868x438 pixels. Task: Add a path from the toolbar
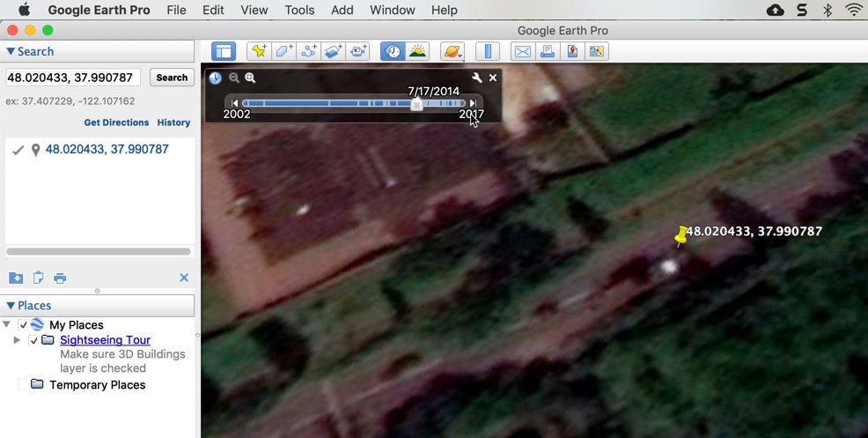tap(309, 52)
